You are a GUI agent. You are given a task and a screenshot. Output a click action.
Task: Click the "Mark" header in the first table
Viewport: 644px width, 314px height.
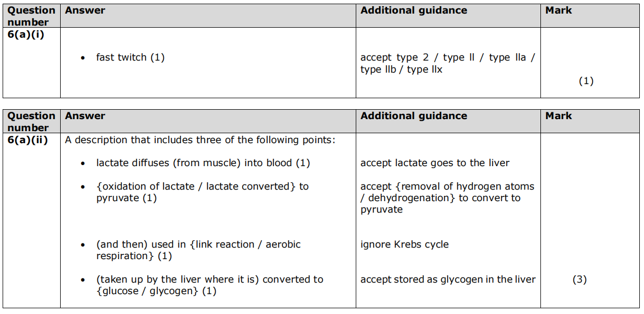558,10
